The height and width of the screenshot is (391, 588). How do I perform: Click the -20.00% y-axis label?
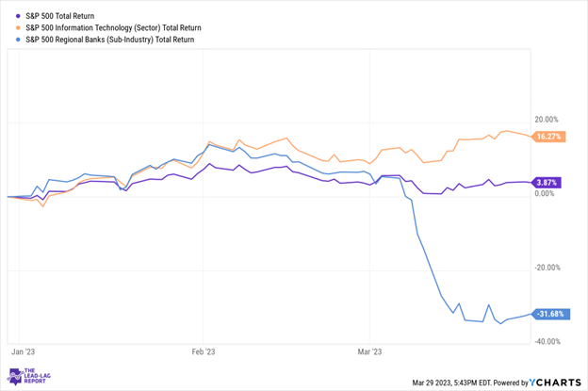tap(547, 268)
